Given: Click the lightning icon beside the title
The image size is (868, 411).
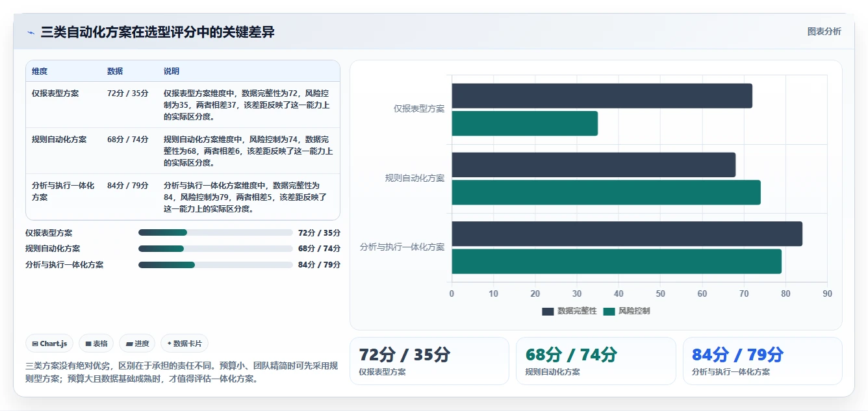Looking at the screenshot, I should [x=31, y=32].
